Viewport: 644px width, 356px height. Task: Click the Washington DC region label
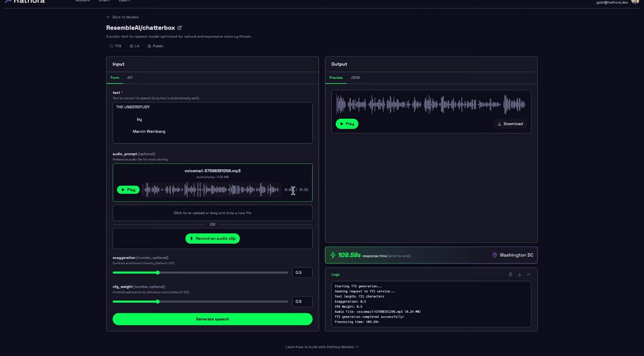(516, 255)
